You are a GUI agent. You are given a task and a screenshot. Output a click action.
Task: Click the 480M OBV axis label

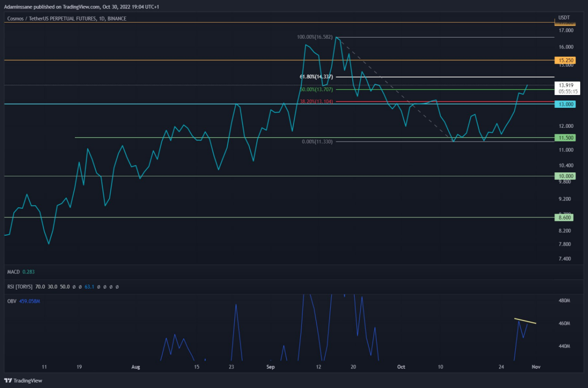point(564,301)
